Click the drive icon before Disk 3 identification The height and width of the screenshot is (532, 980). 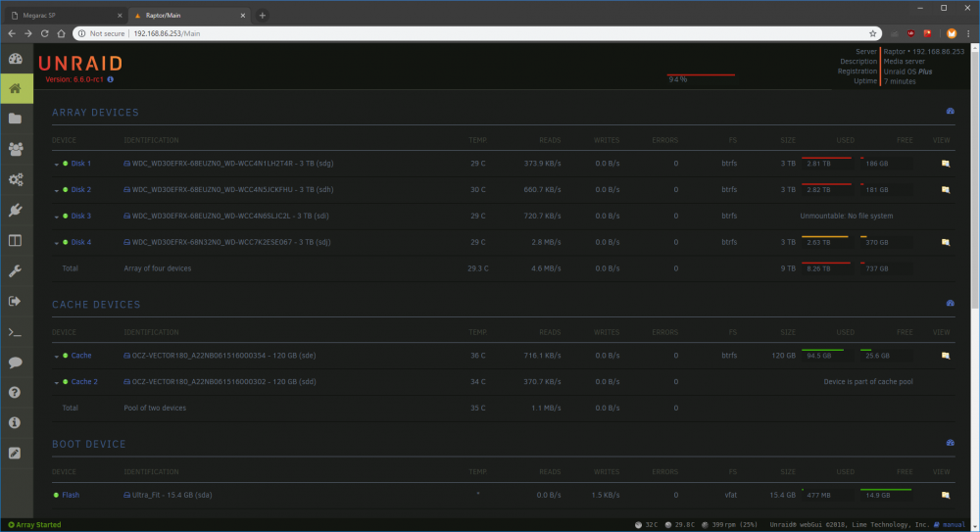[x=126, y=217]
